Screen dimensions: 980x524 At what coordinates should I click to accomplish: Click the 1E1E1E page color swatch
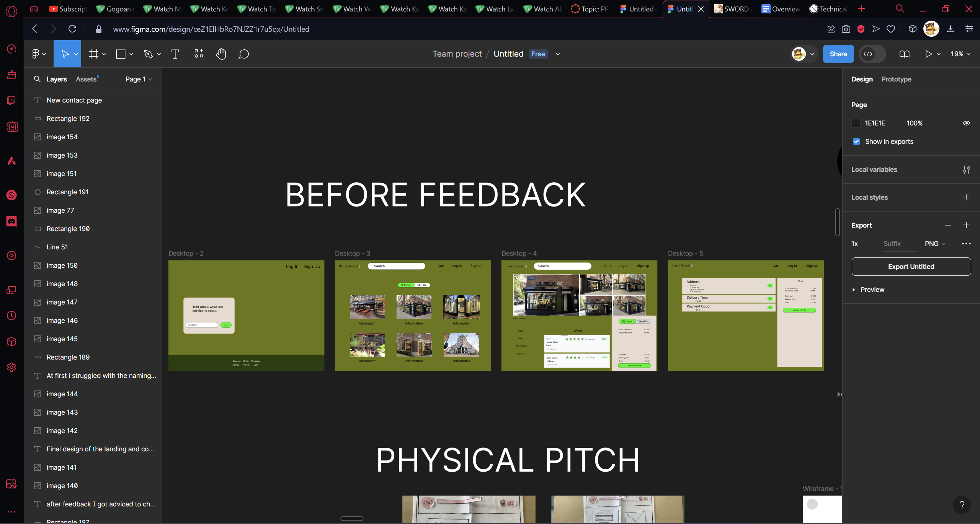pos(856,123)
